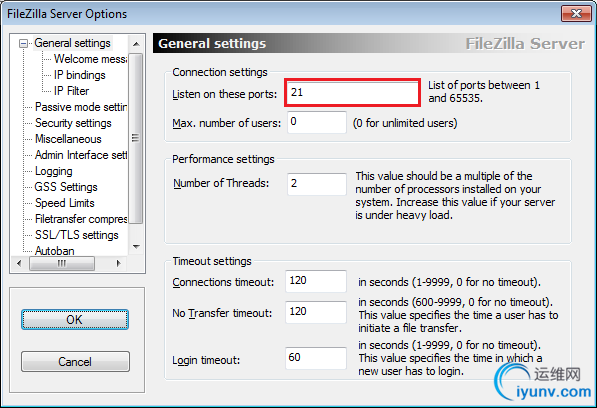The height and width of the screenshot is (408, 597).
Task: Select IP bindings in the tree
Action: [80, 75]
